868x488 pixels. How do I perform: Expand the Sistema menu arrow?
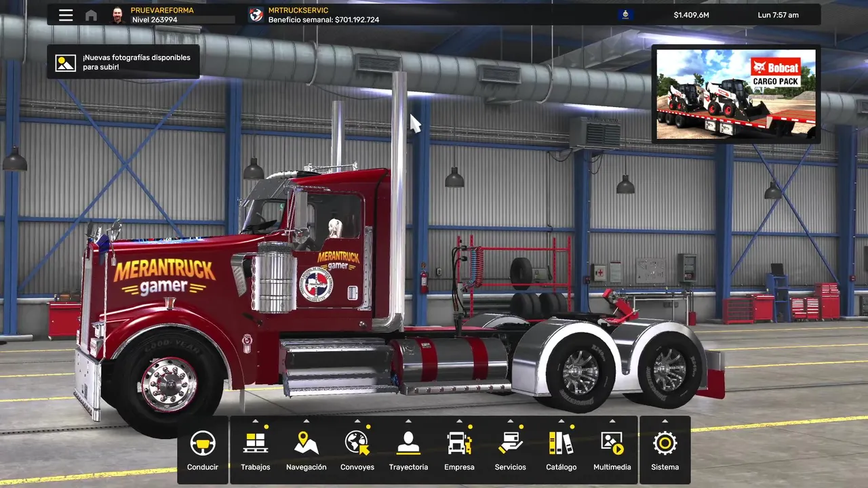coord(665,421)
